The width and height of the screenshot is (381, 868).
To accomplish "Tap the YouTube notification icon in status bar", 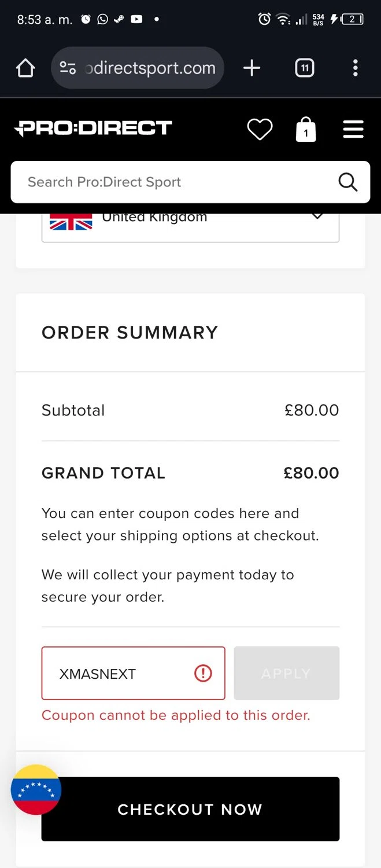I will (136, 19).
